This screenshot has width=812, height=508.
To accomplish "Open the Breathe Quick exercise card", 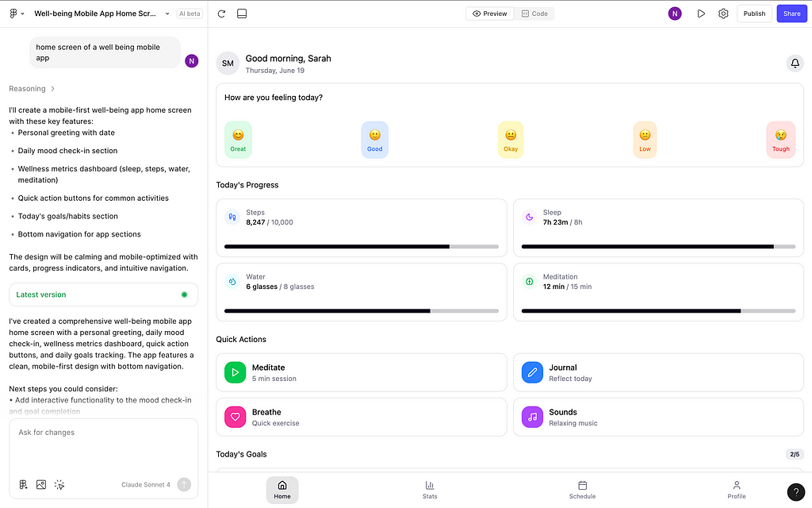I will (x=362, y=417).
